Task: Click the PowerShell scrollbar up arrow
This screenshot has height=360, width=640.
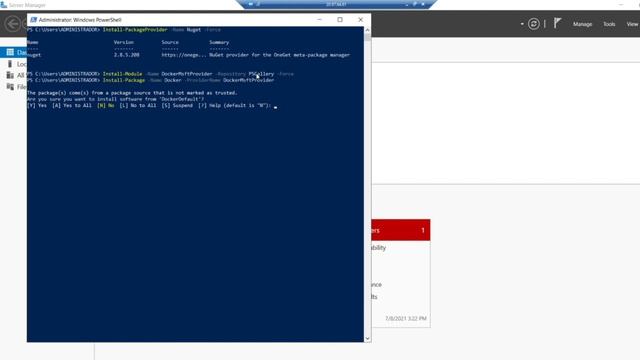Action: tap(367, 30)
